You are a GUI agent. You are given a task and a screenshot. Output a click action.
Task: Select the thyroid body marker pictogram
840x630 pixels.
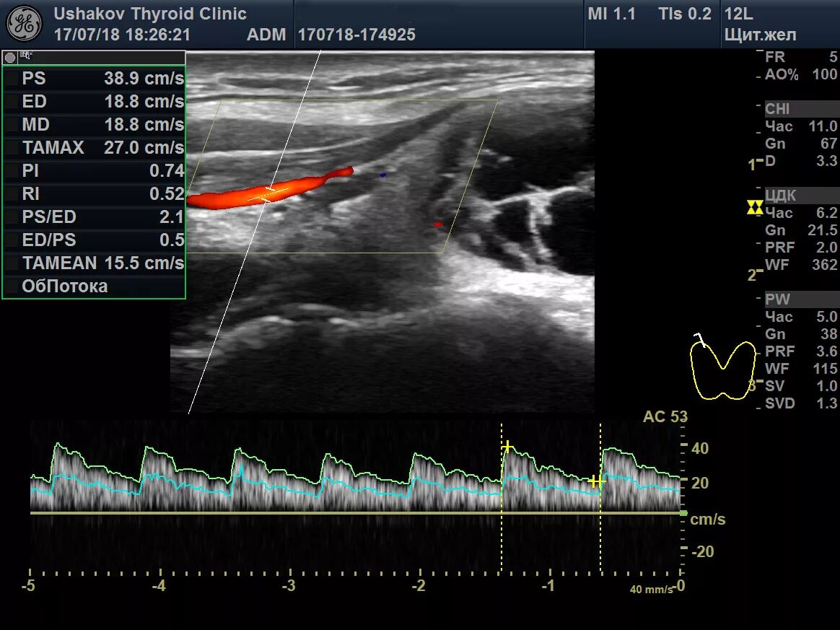(x=722, y=369)
